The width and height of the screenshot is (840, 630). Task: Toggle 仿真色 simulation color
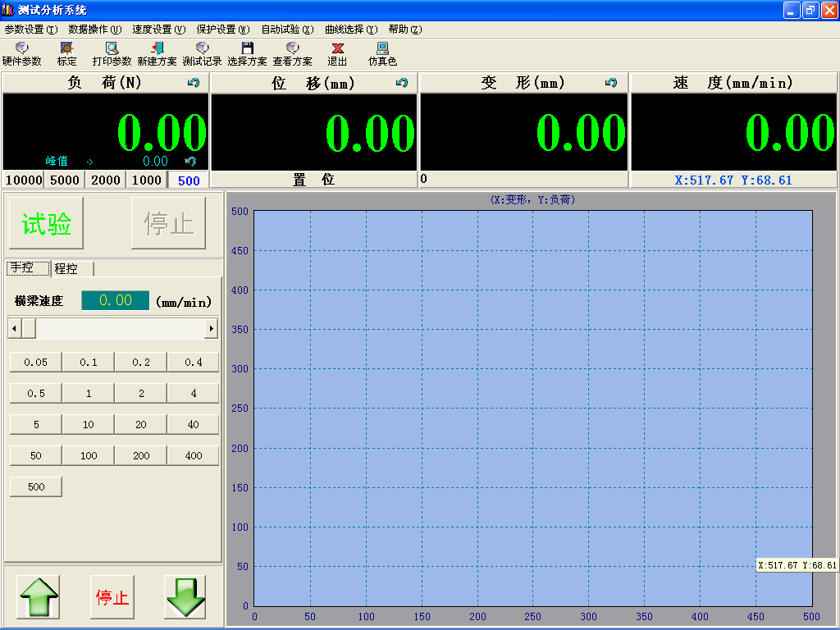coord(382,54)
